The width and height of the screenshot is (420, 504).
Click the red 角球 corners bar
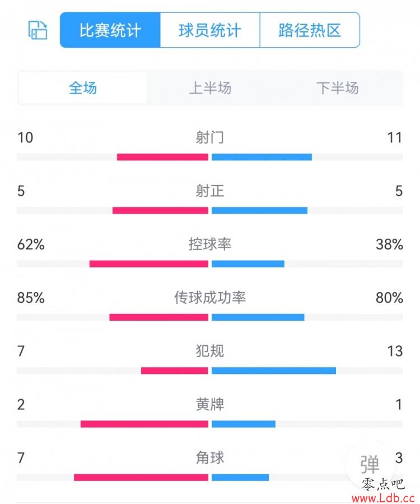point(141,477)
